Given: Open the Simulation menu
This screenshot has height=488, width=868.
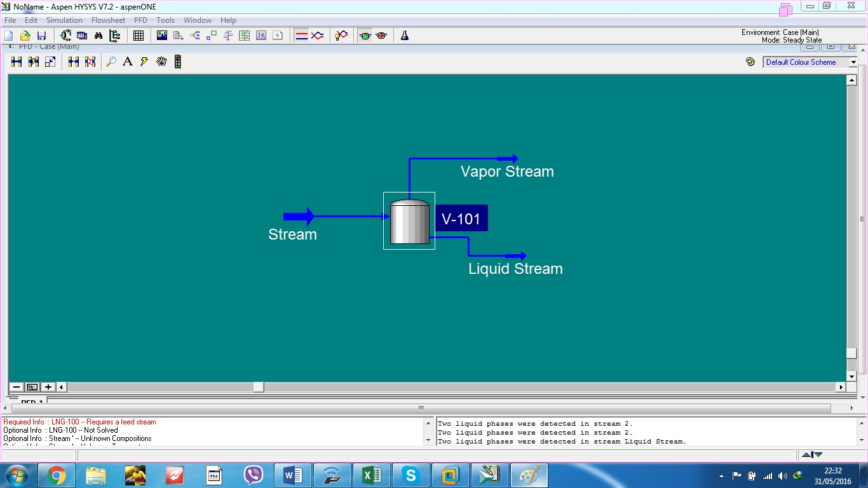Looking at the screenshot, I should point(64,20).
